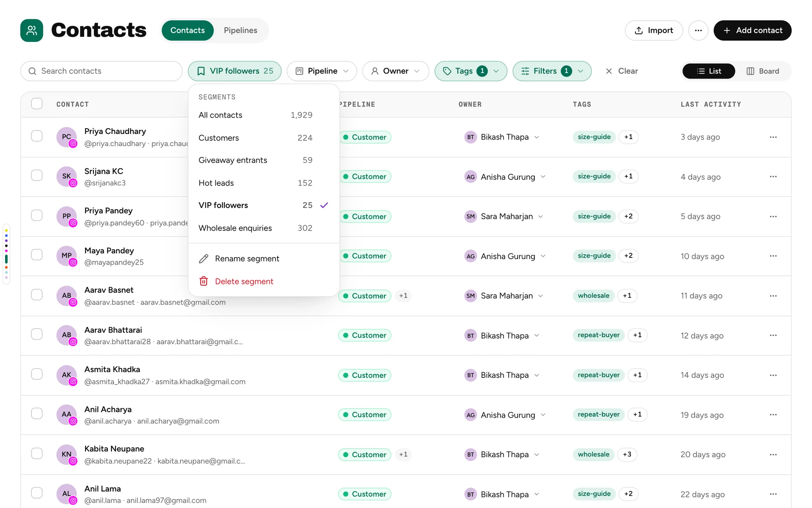Viewport: 812px width, 508px height.
Task: Open the more options ellipsis next to Import
Action: pyautogui.click(x=698, y=30)
